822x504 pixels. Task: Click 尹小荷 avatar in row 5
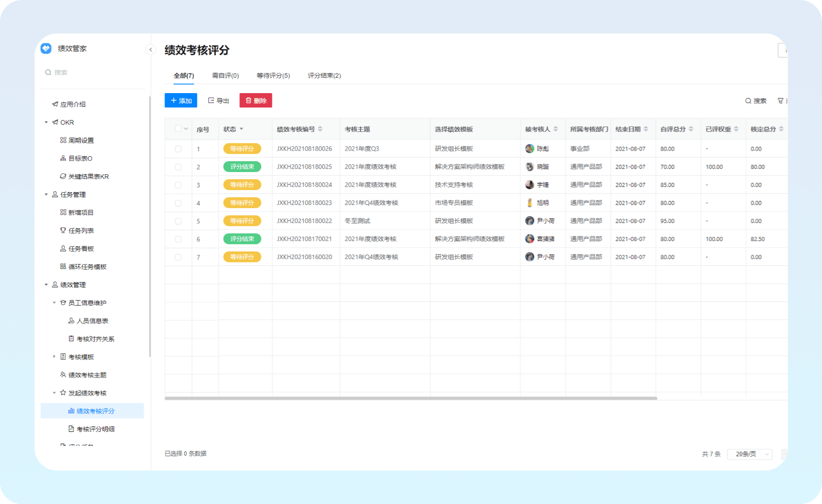[529, 221]
